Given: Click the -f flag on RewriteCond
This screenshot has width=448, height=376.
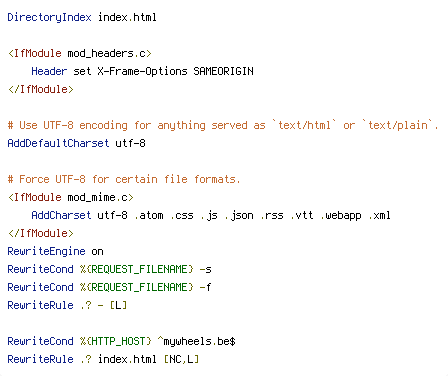Looking at the screenshot, I should click(205, 287).
